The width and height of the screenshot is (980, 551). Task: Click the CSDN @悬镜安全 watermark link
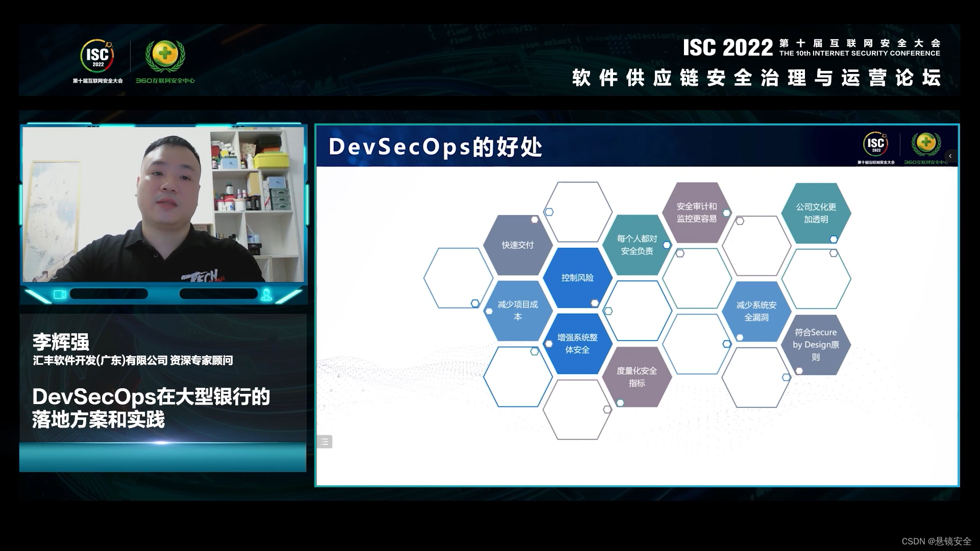pos(936,541)
